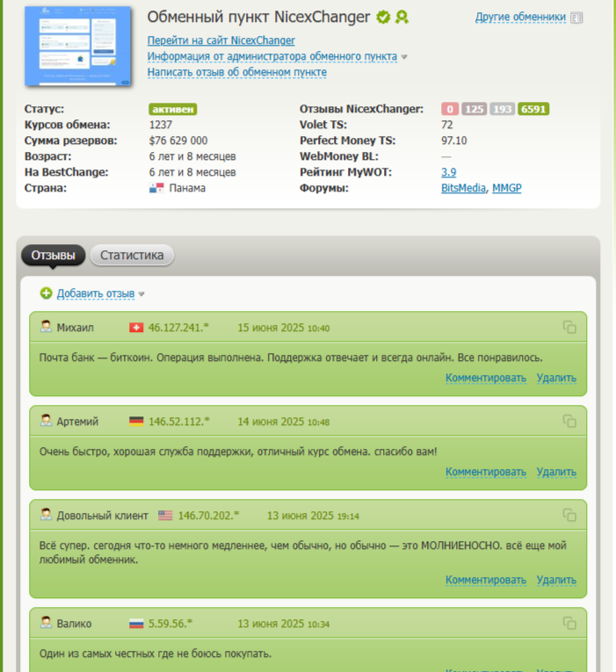Click the German flag in Артемий's review
The height and width of the screenshot is (672, 616).
point(136,422)
